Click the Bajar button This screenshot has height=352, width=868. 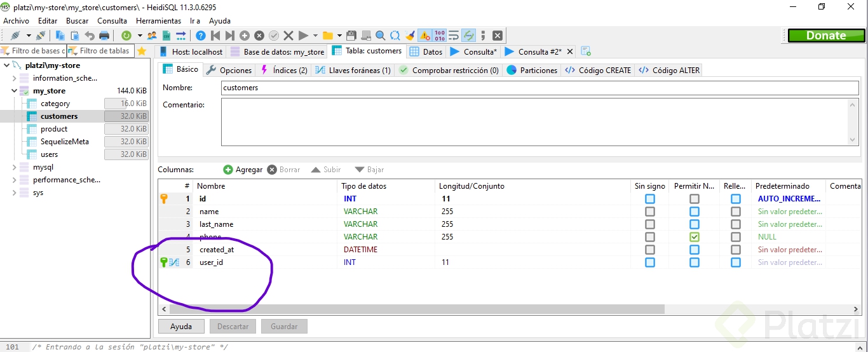click(369, 170)
